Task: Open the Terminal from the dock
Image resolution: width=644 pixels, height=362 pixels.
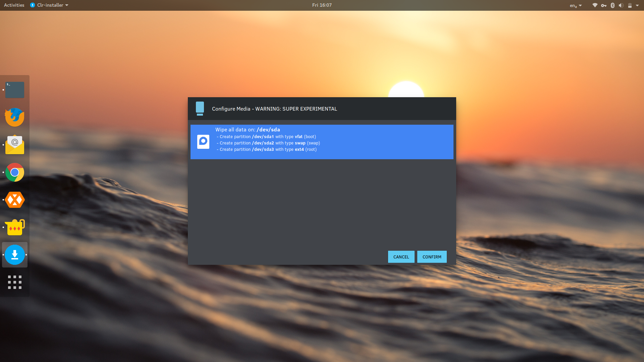Action: pos(15,90)
